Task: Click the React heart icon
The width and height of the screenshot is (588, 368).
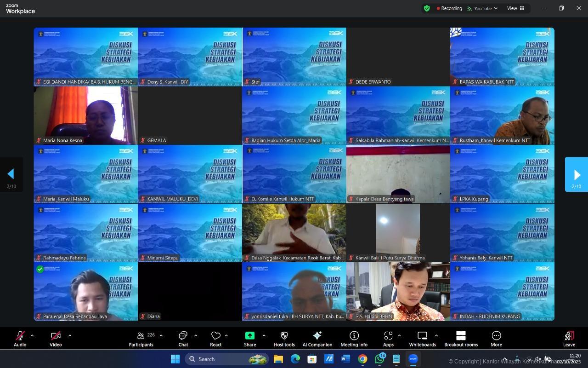Action: 215,339
